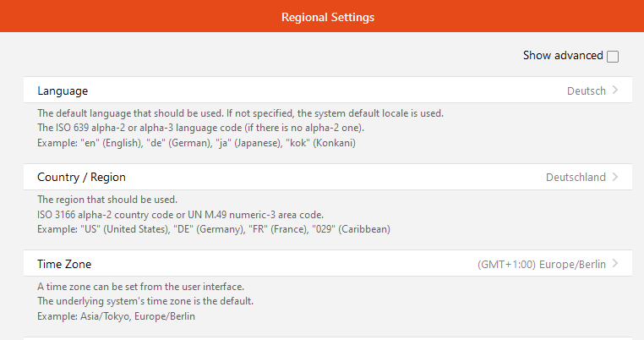644x340 pixels.
Task: Click the language example line with Konkani
Action: [196, 143]
